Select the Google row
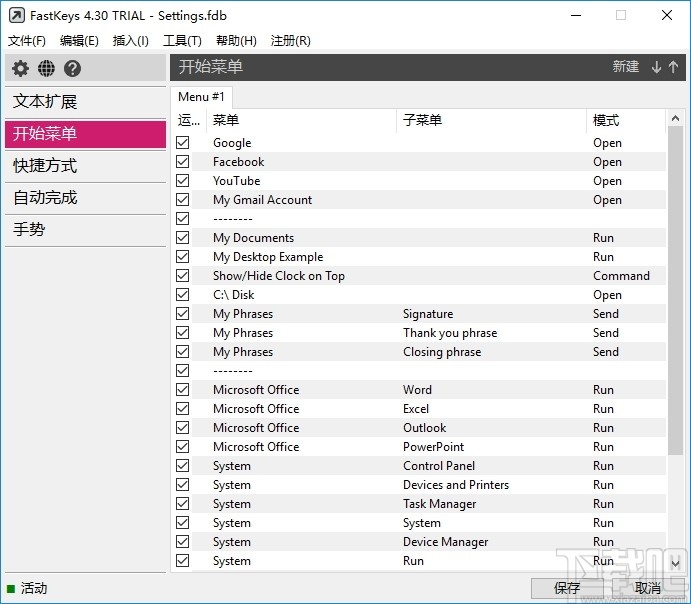This screenshot has width=691, height=604. 420,143
